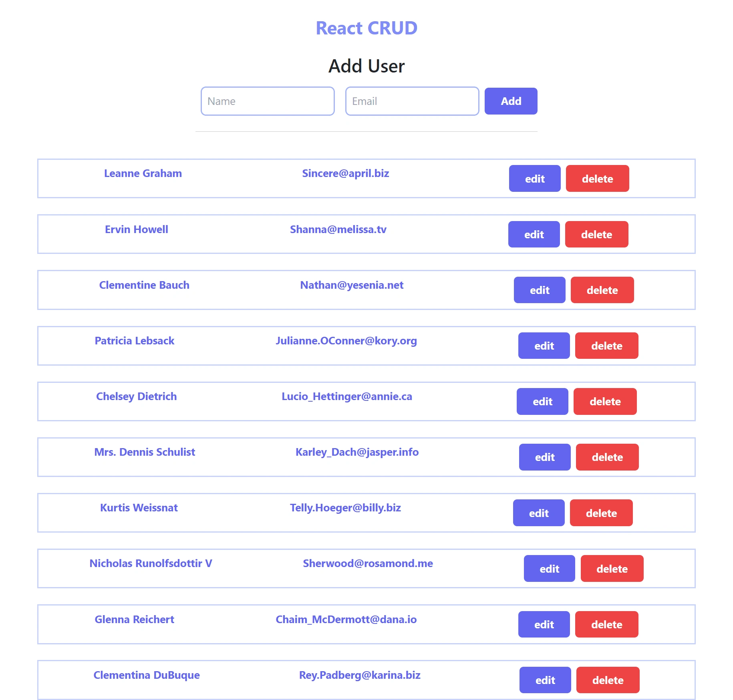Delete Kurtis Weissnat's entry

[x=601, y=513]
